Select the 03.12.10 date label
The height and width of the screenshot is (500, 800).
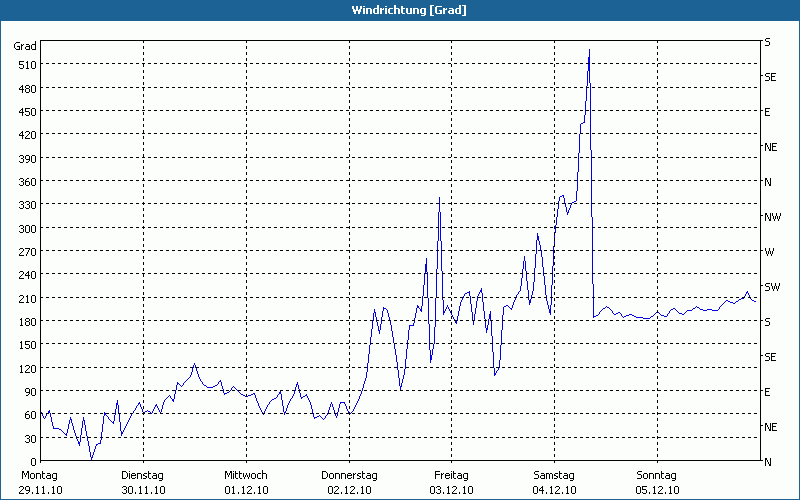452,490
